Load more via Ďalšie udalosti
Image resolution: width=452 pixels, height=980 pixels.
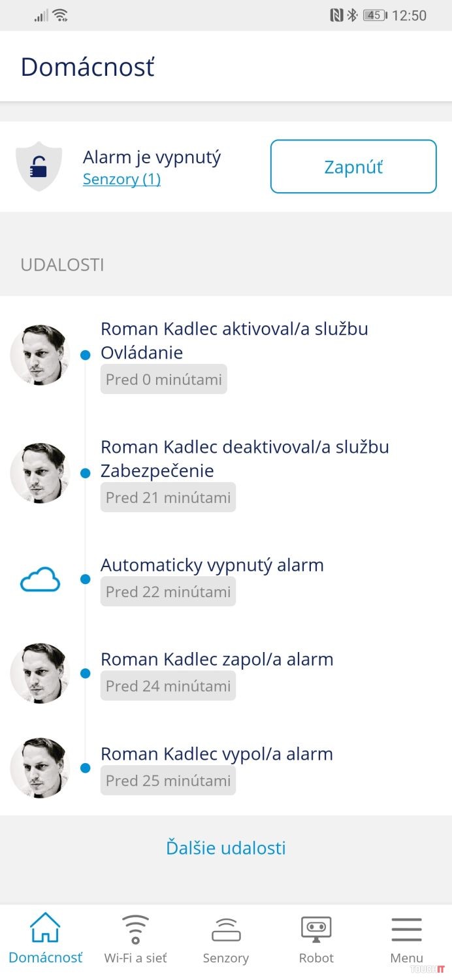226,848
